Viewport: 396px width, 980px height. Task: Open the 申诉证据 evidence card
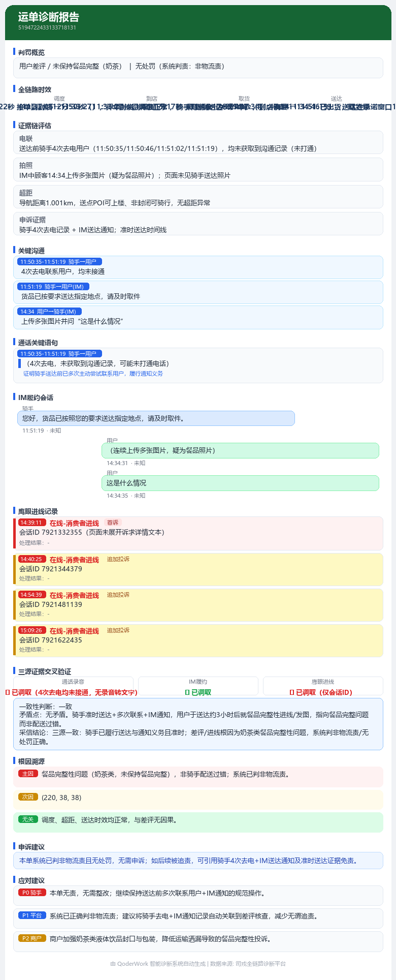point(198,224)
